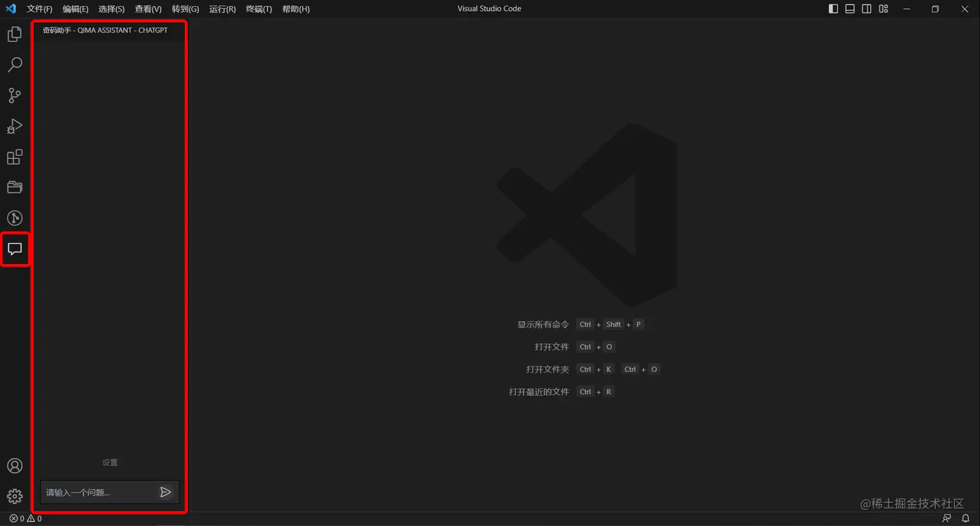Open the Accounts icon
This screenshot has height=526, width=980.
pyautogui.click(x=14, y=466)
